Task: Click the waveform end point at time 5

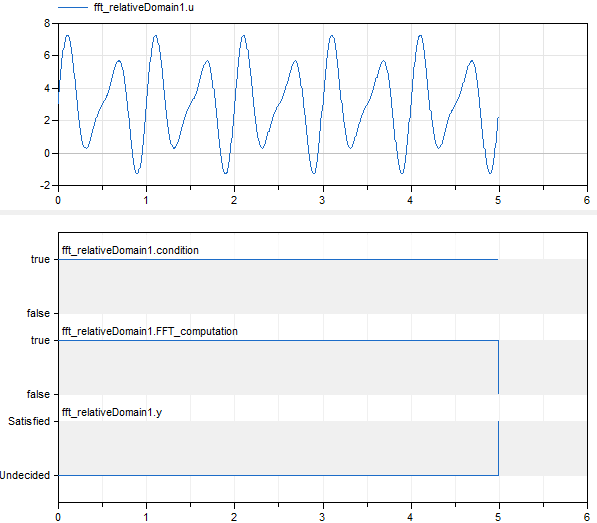Action: point(498,118)
